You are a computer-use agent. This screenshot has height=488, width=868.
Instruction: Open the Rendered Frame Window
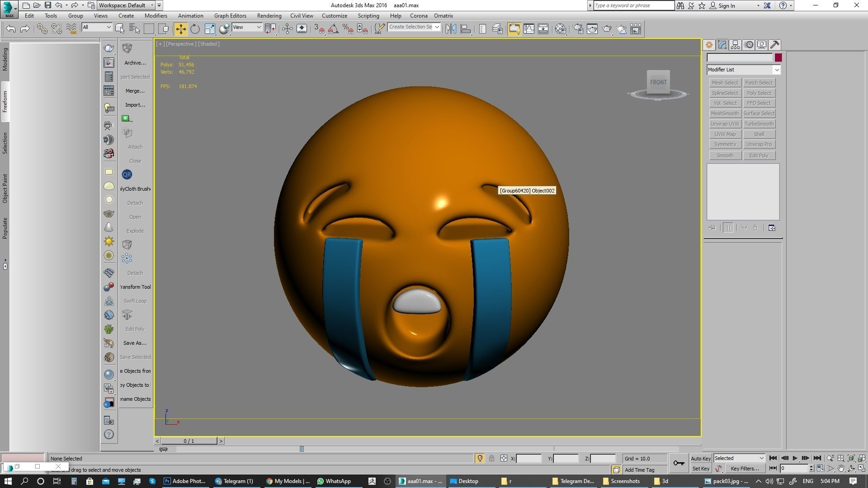click(592, 29)
